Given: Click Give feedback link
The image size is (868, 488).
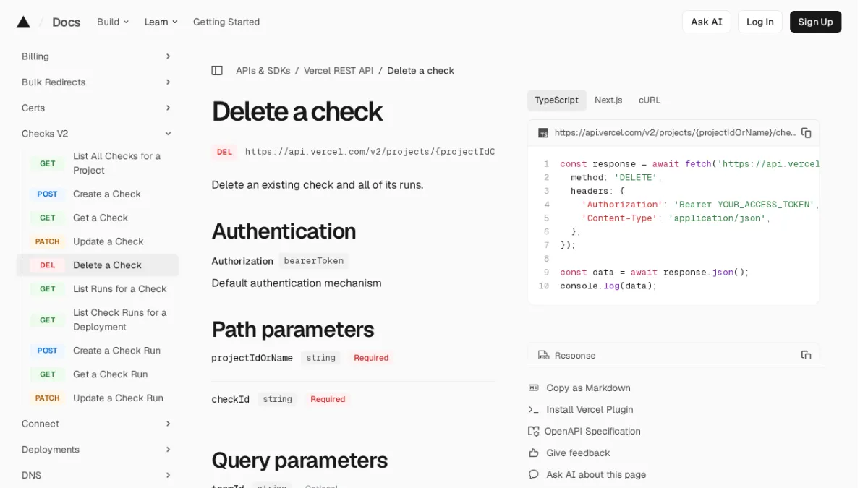Looking at the screenshot, I should [x=578, y=453].
